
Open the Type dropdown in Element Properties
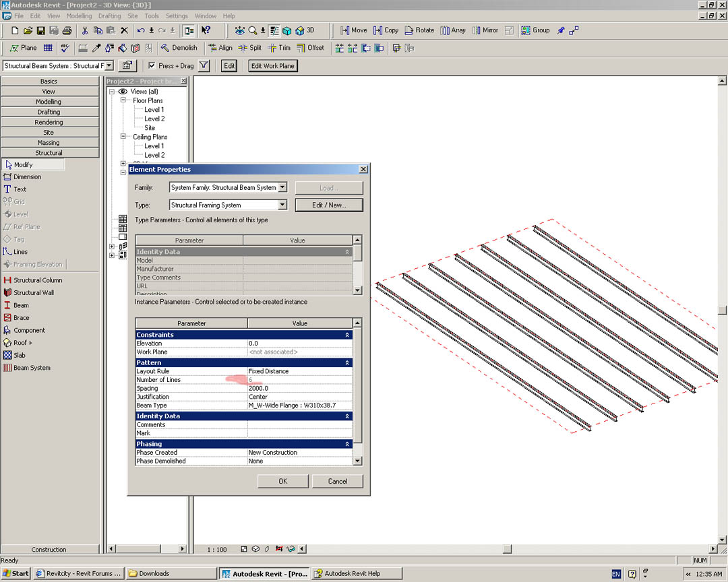pos(282,205)
